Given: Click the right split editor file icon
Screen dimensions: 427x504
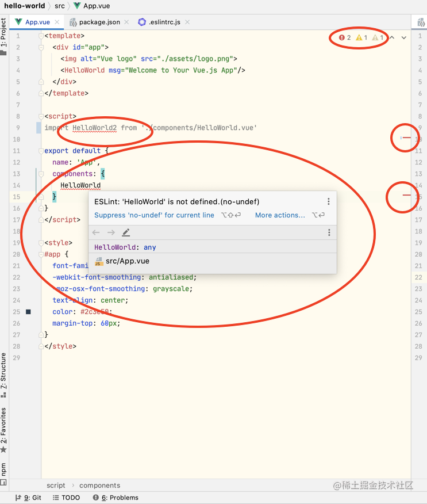Looking at the screenshot, I should pyautogui.click(x=421, y=22).
